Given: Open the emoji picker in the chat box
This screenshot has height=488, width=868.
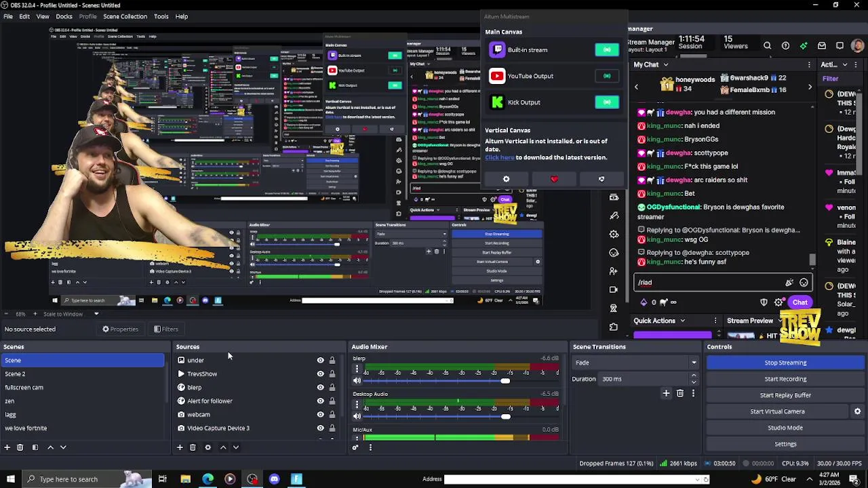Looking at the screenshot, I should 804,283.
